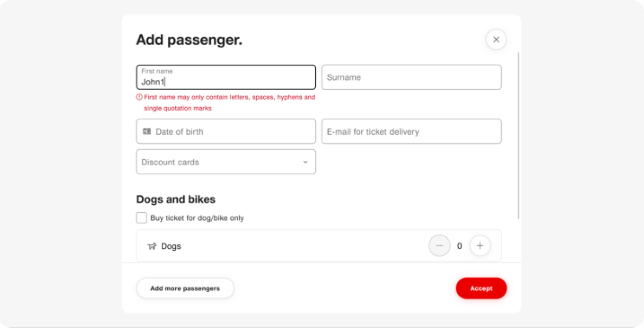
Task: Click into the Surname field
Action: point(412,77)
